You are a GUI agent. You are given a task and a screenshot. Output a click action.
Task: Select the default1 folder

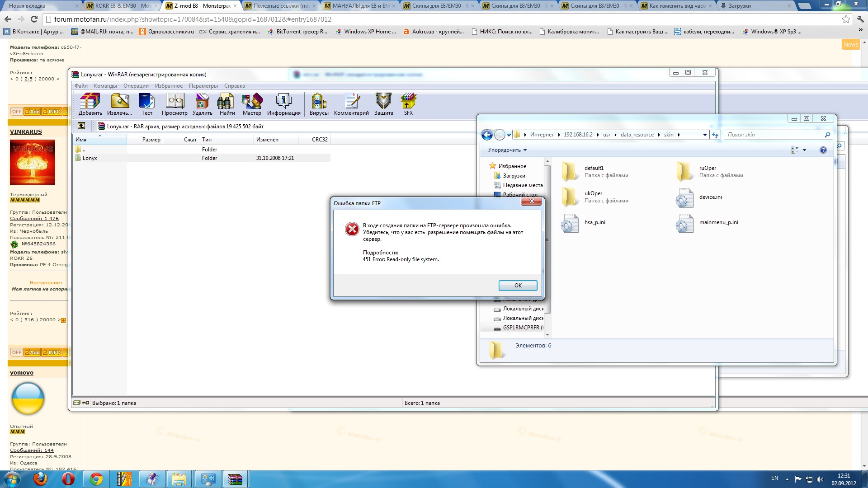pyautogui.click(x=594, y=171)
